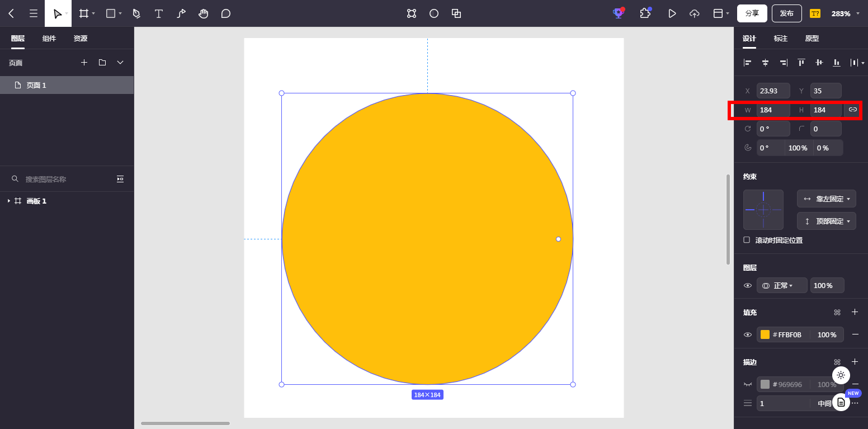Click the cloud upload icon
This screenshot has height=429, width=868.
click(695, 13)
